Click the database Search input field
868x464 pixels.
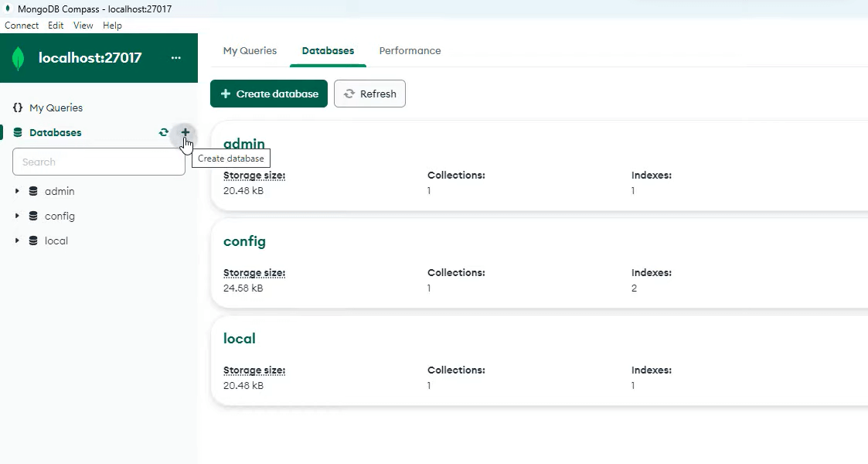click(x=99, y=162)
